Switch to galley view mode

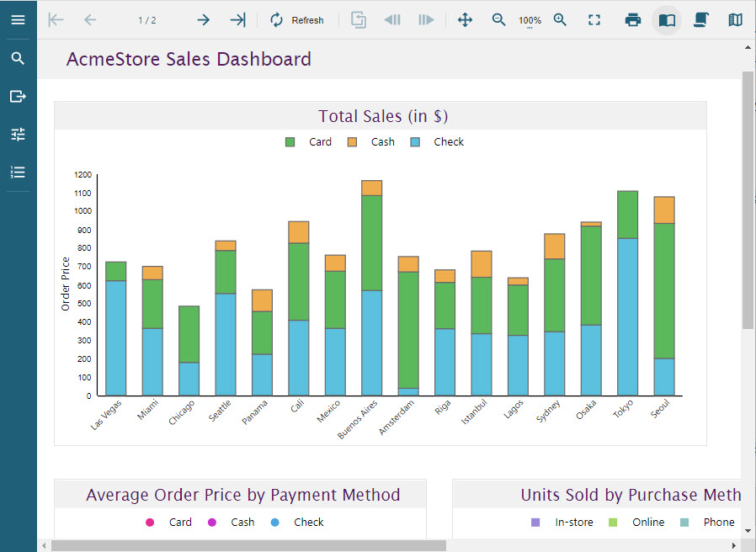[735, 20]
